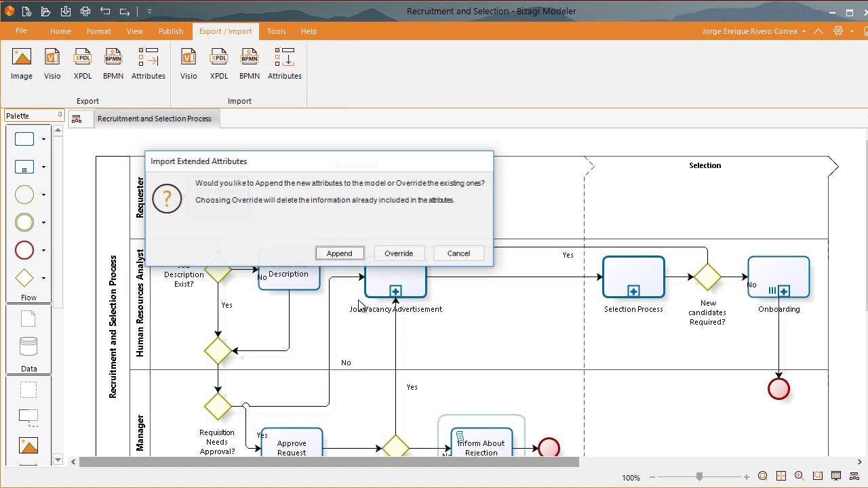Open the Gateway shape dropdown arrow

(43, 279)
